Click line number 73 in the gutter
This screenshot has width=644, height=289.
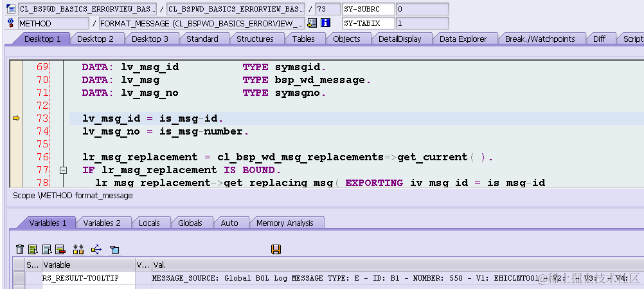click(42, 118)
